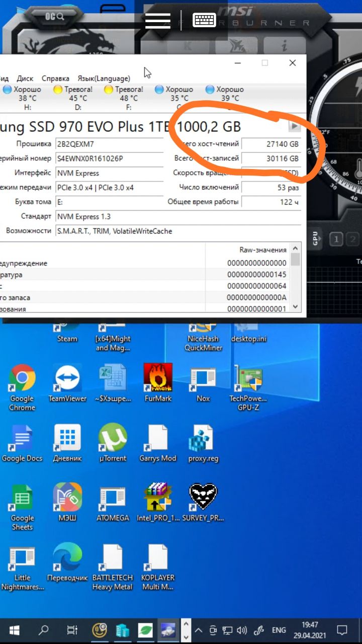Click the 30116 GB host writes value
Viewport: 362px width, 644px height.
[x=271, y=158]
